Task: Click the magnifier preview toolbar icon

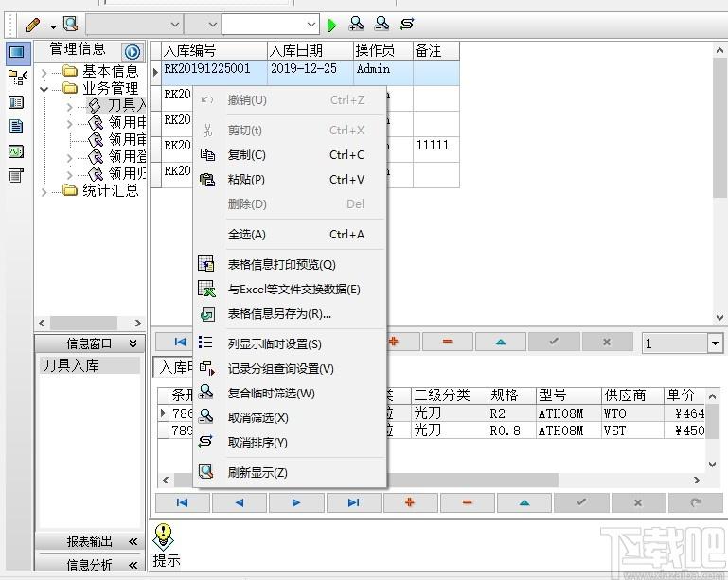Action: [71, 25]
